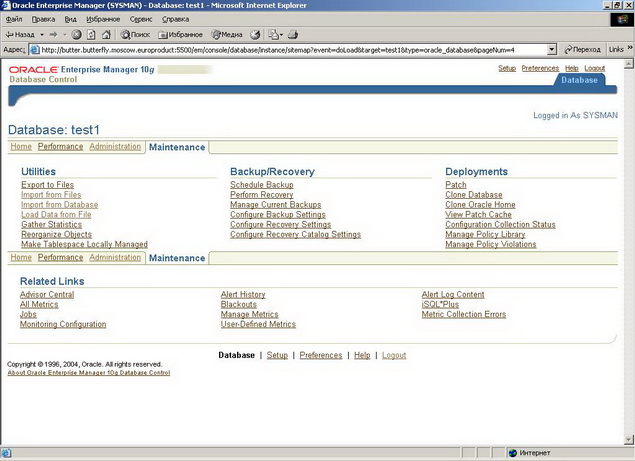This screenshot has height=461, width=635.
Task: Refresh the page using Refresh icon
Action: (x=92, y=35)
